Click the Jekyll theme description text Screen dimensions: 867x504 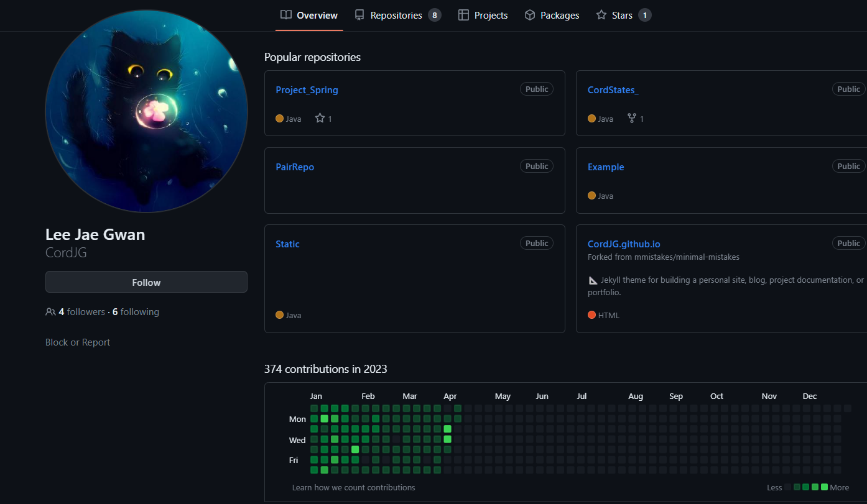point(726,286)
